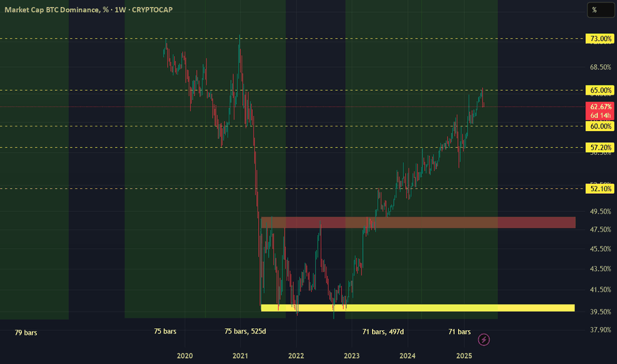The image size is (617, 364).
Task: Click the 47.50% price axis value
Action: tap(600, 230)
